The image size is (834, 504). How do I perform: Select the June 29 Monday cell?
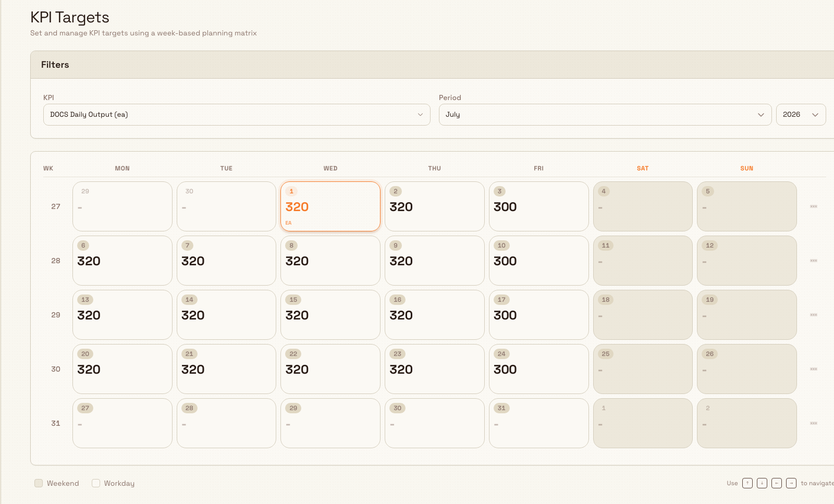coord(122,206)
